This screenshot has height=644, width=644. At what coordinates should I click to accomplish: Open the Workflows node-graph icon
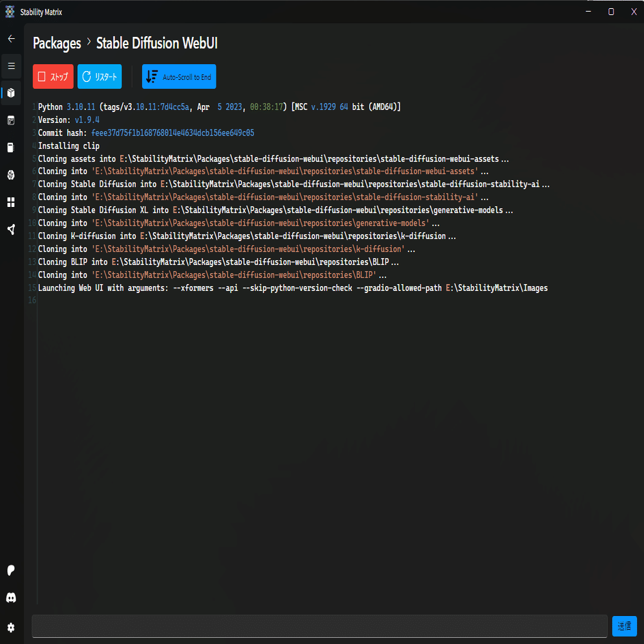(11, 229)
